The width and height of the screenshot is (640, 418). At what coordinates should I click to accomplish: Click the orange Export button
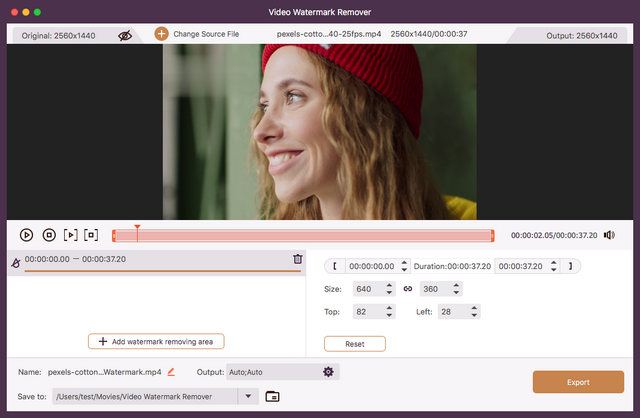tap(578, 382)
